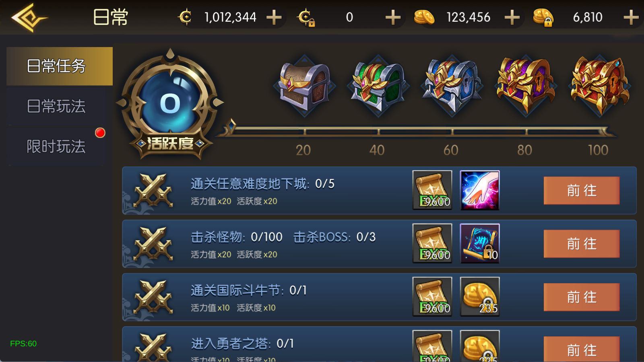Click 前往 for 通关国际斗牛节 quest
Screen dimensions: 644x362
point(582,297)
